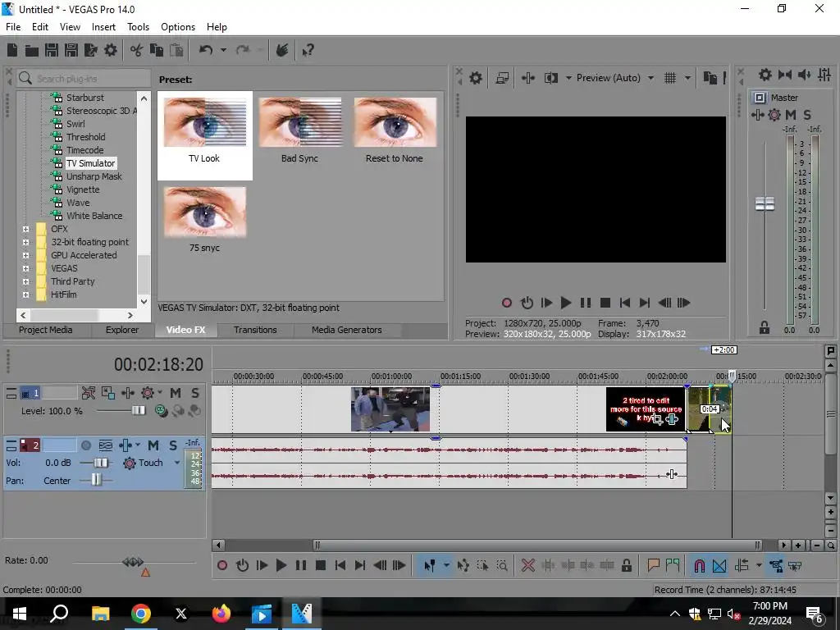This screenshot has height=630, width=840.
Task: Select TV Simulator plug-in
Action: pos(90,163)
